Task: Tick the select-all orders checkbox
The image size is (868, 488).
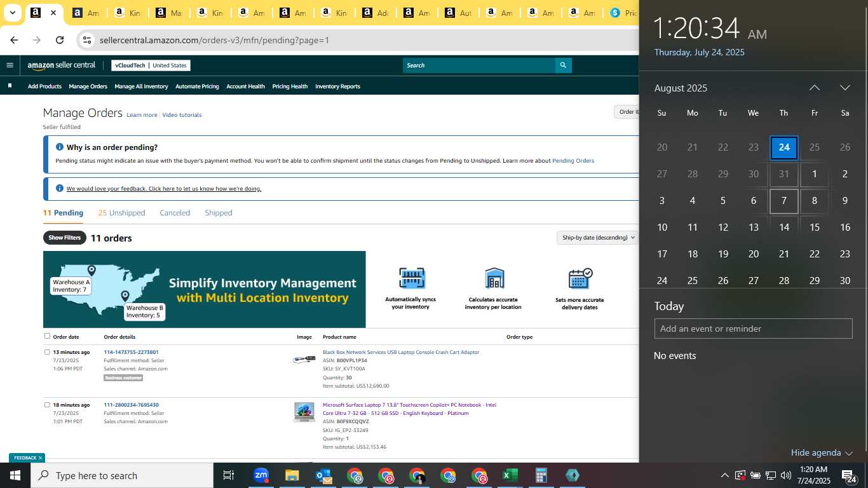Action: [x=47, y=336]
